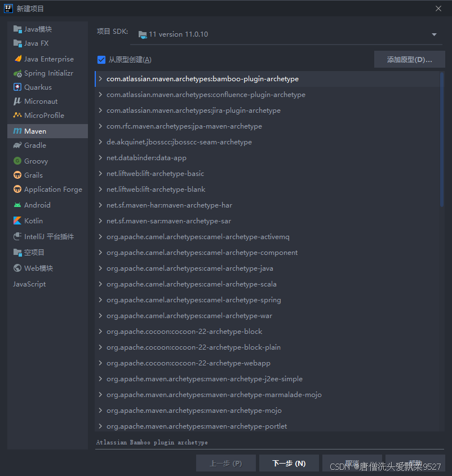
Task: Toggle the 从原型创建 checkbox
Action: pyautogui.click(x=101, y=60)
